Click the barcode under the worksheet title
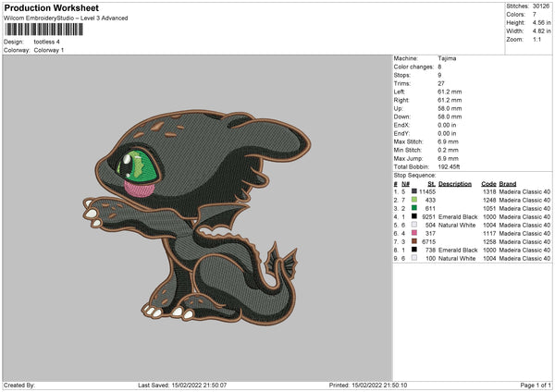 click(44, 30)
